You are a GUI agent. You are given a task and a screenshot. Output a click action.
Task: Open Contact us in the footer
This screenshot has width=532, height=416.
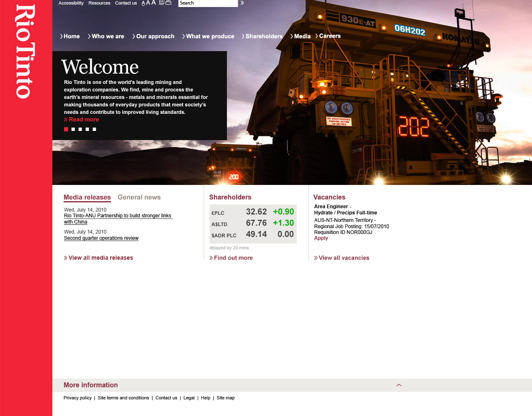tap(166, 398)
